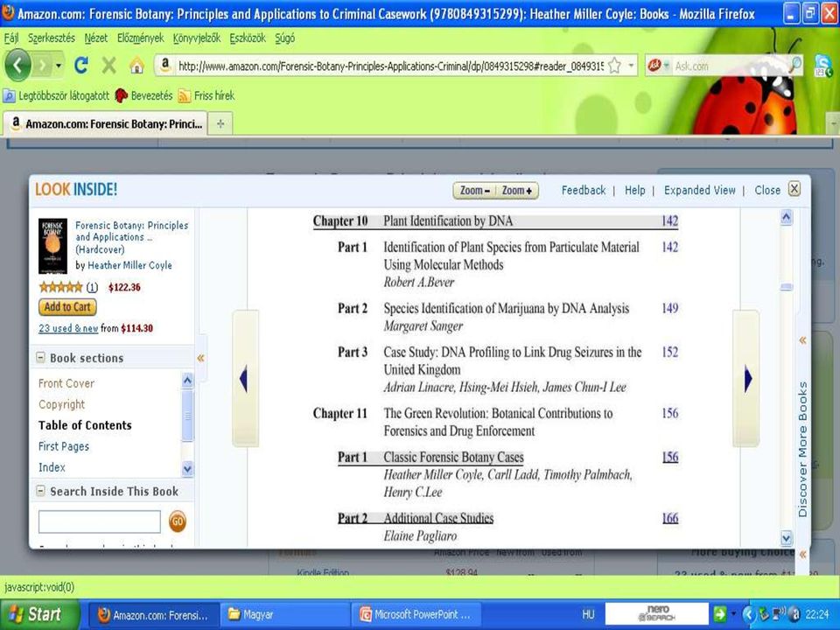
Task: Open page 152 link for Part 3
Action: [669, 352]
